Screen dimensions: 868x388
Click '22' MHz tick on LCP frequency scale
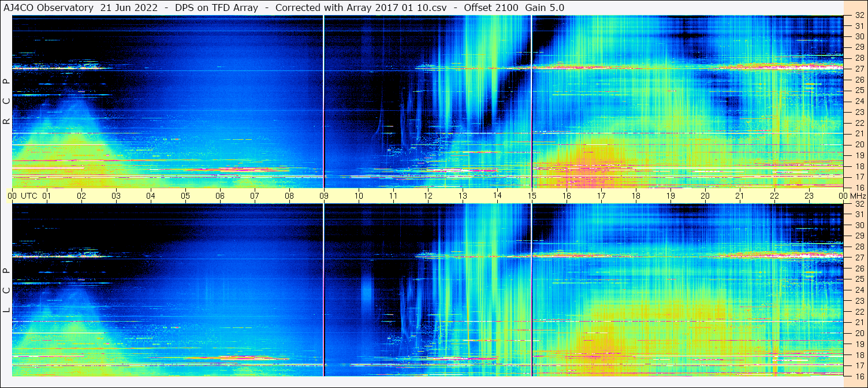tap(859, 312)
